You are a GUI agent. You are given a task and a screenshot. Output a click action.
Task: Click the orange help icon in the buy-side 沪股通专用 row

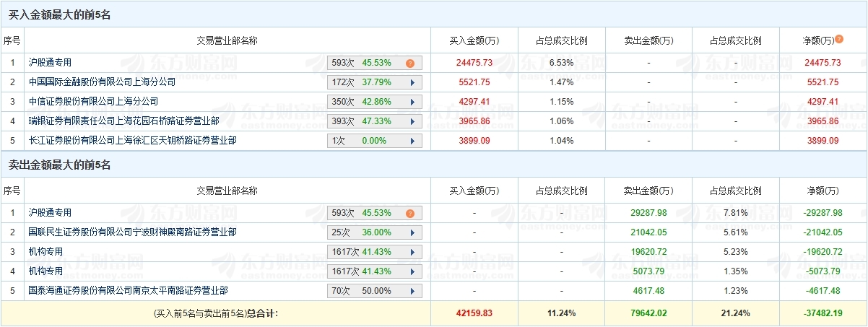click(x=410, y=64)
